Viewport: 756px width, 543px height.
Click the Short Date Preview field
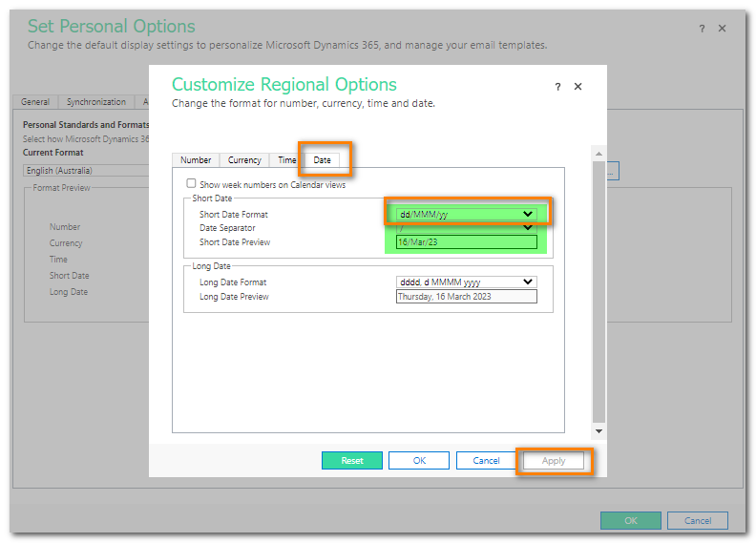[466, 242]
